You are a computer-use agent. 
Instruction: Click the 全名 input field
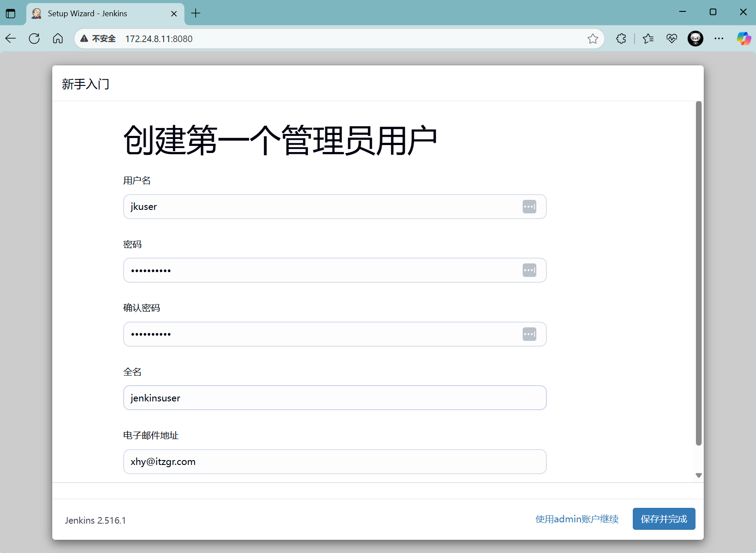(335, 398)
